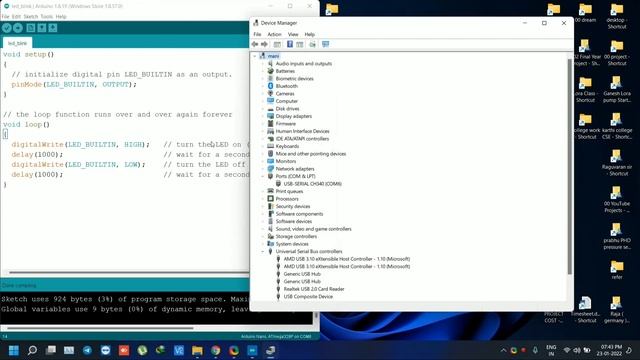Select the Batteries category icon

coord(270,71)
